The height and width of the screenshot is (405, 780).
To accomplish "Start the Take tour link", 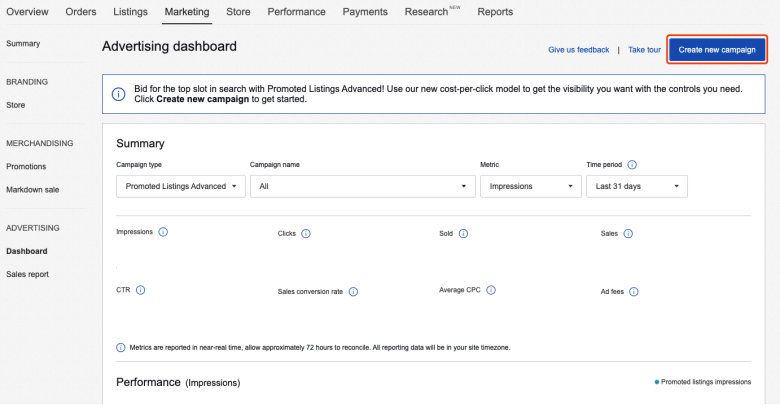I will [x=644, y=49].
